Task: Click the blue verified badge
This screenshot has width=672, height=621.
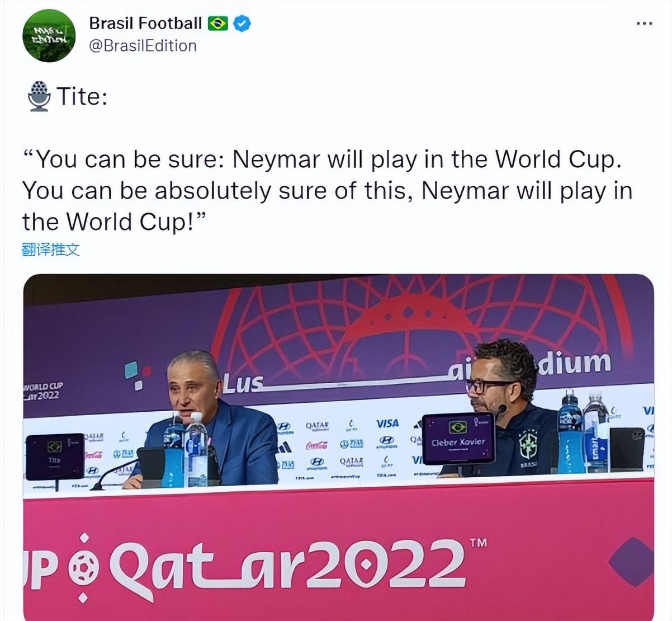Action: tap(242, 23)
